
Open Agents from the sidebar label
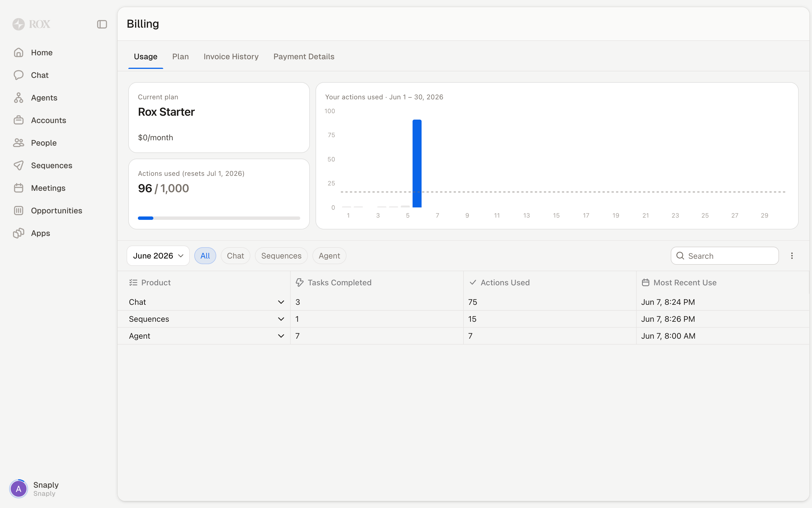(44, 98)
